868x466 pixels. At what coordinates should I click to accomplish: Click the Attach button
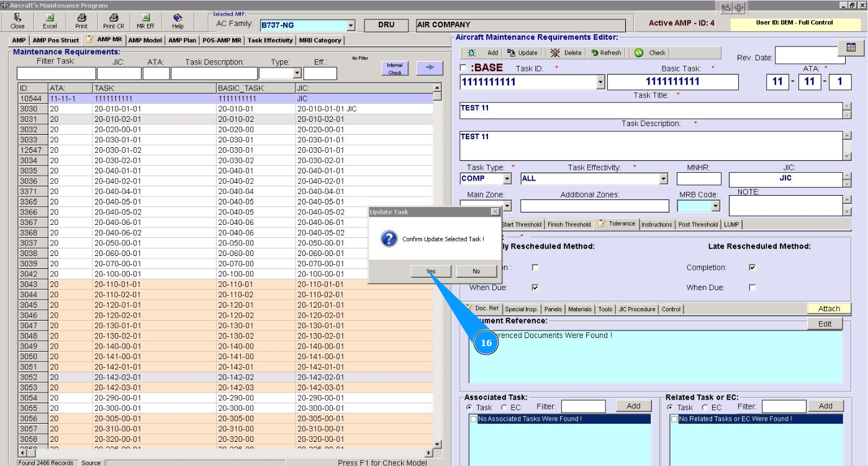[x=828, y=308]
